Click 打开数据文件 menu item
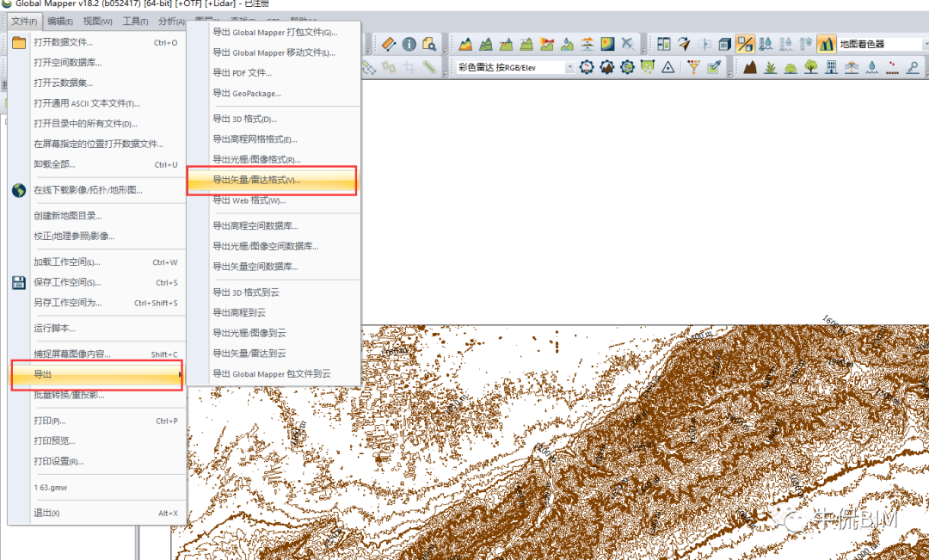 [x=96, y=43]
